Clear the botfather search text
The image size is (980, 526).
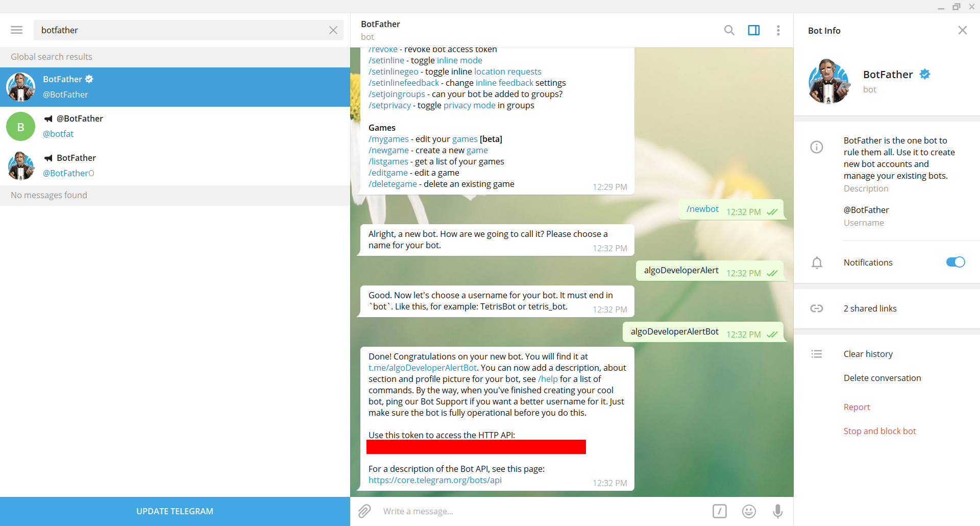pos(333,30)
